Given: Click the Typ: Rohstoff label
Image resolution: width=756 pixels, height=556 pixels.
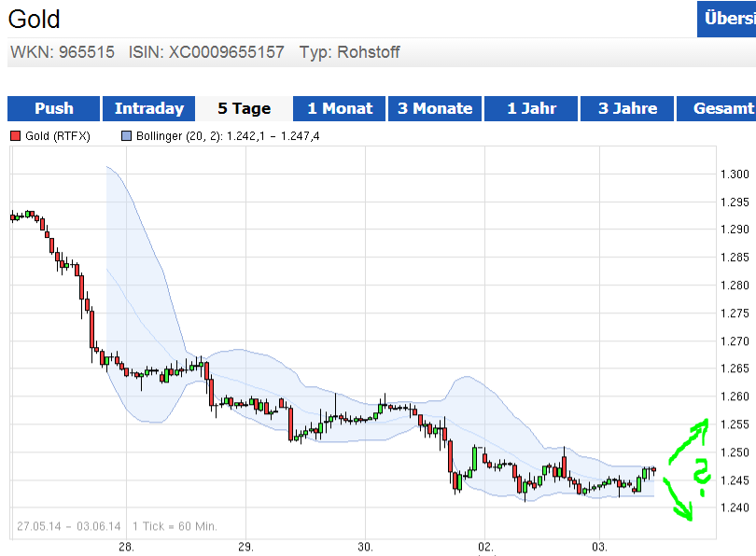Looking at the screenshot, I should (350, 52).
